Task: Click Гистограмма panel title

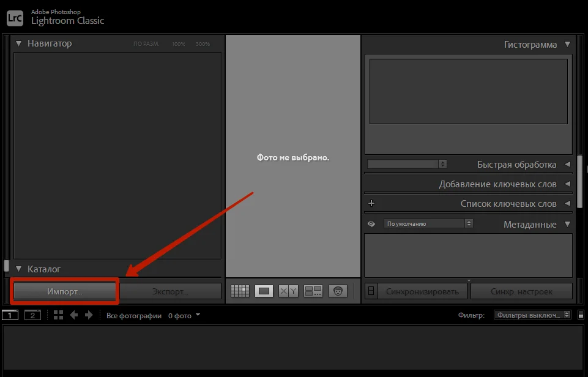Action: (x=530, y=45)
